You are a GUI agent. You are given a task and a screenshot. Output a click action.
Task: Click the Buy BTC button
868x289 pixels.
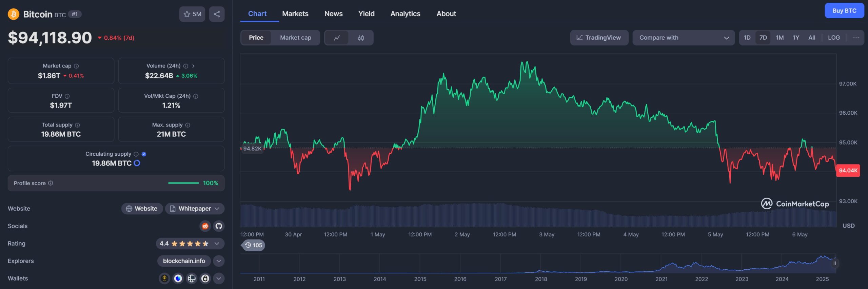pyautogui.click(x=844, y=11)
